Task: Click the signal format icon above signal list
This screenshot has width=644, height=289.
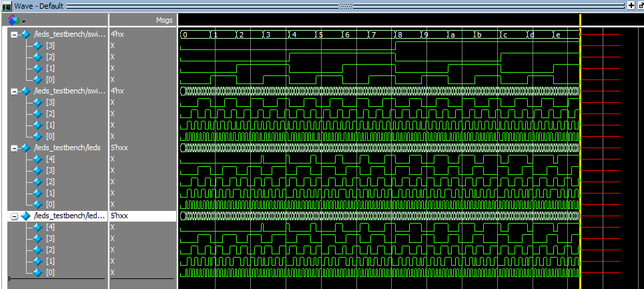Action: point(13,20)
